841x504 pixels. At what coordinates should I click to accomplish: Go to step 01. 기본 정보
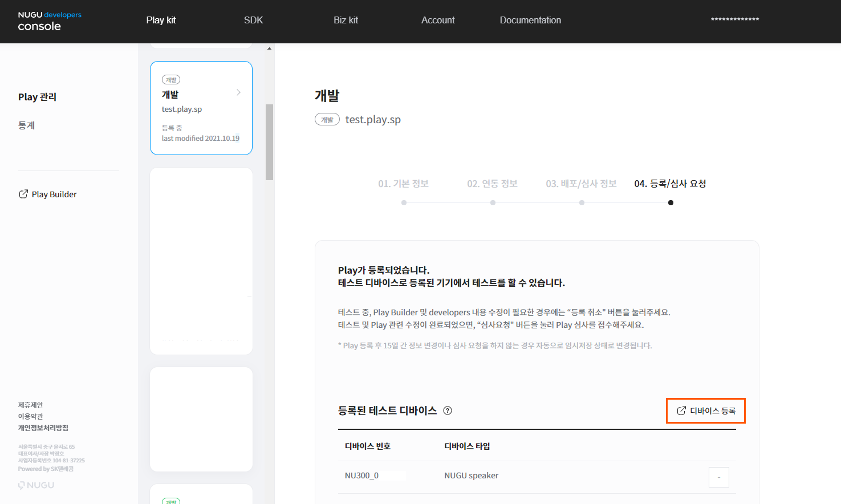(403, 184)
